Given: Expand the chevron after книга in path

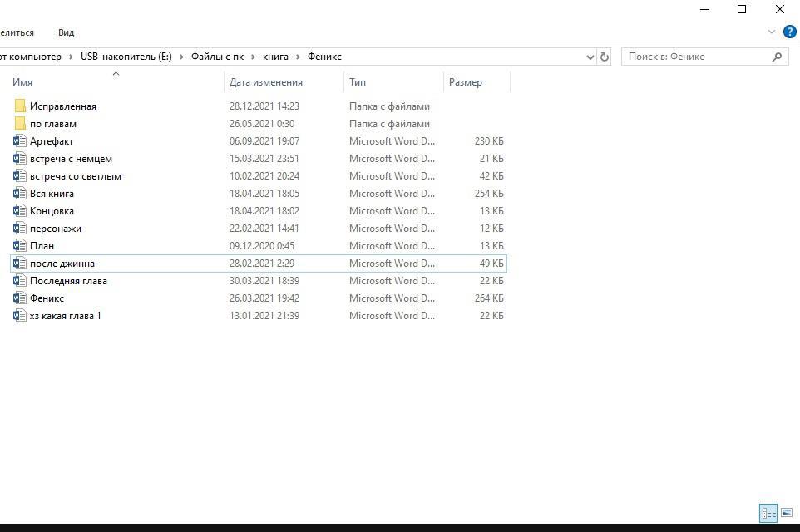Looking at the screenshot, I should pyautogui.click(x=299, y=57).
